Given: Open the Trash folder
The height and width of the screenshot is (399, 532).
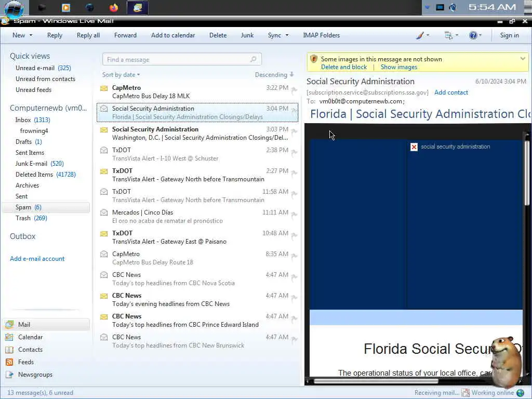Looking at the screenshot, I should [31, 218].
